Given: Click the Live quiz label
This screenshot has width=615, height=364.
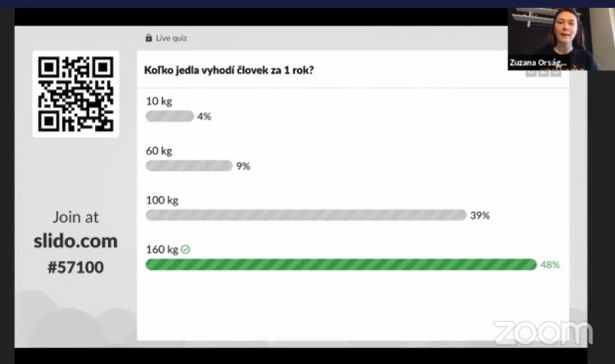Looking at the screenshot, I should pos(171,38).
